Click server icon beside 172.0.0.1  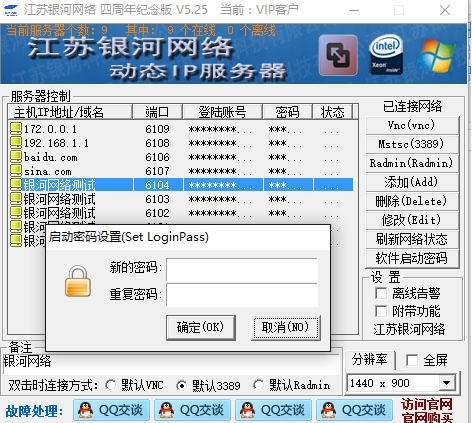[15, 129]
